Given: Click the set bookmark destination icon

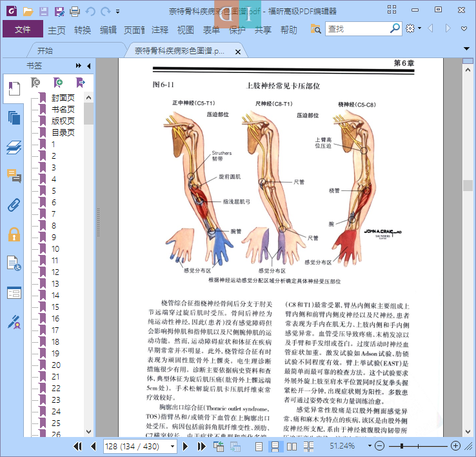Looking at the screenshot, I should click(80, 83).
